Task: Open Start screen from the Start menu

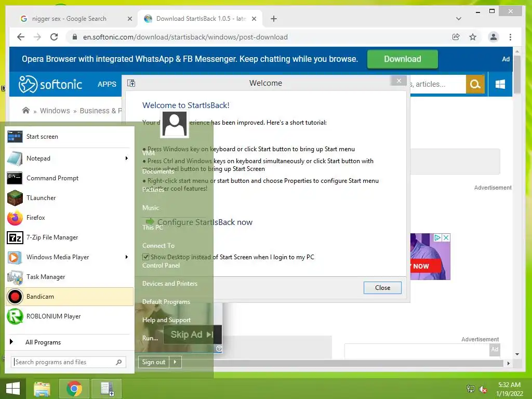Action: click(x=70, y=137)
